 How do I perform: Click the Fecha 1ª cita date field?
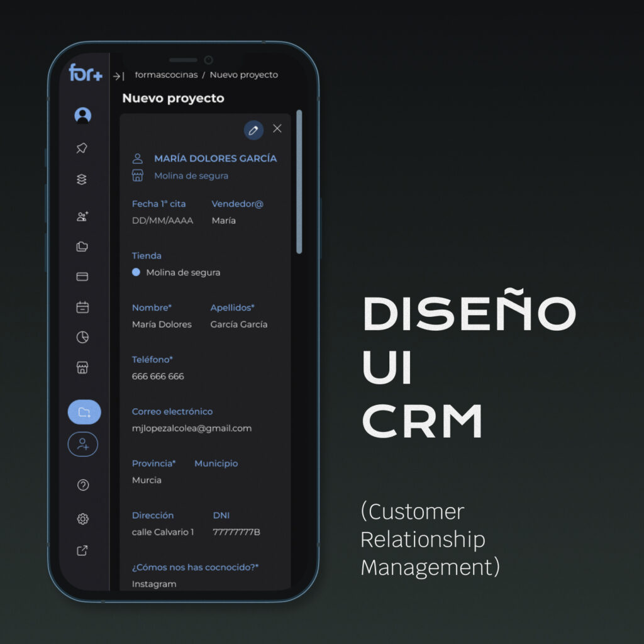pyautogui.click(x=162, y=221)
